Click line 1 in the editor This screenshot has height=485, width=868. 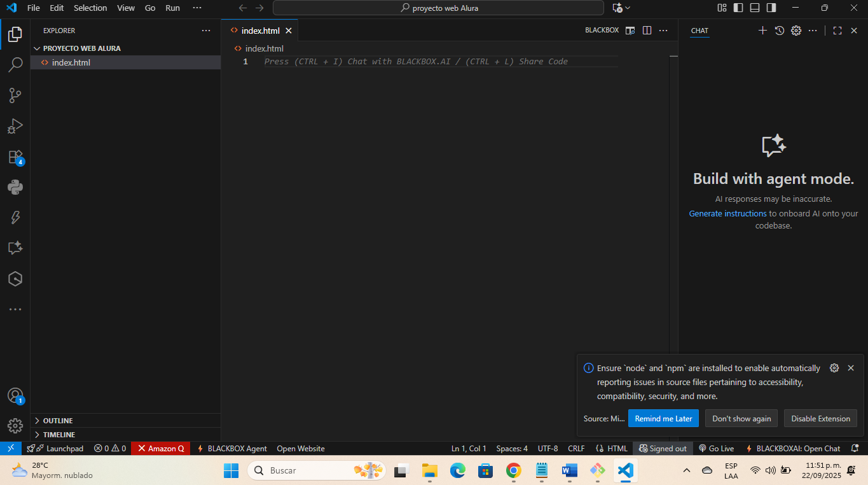pos(441,62)
